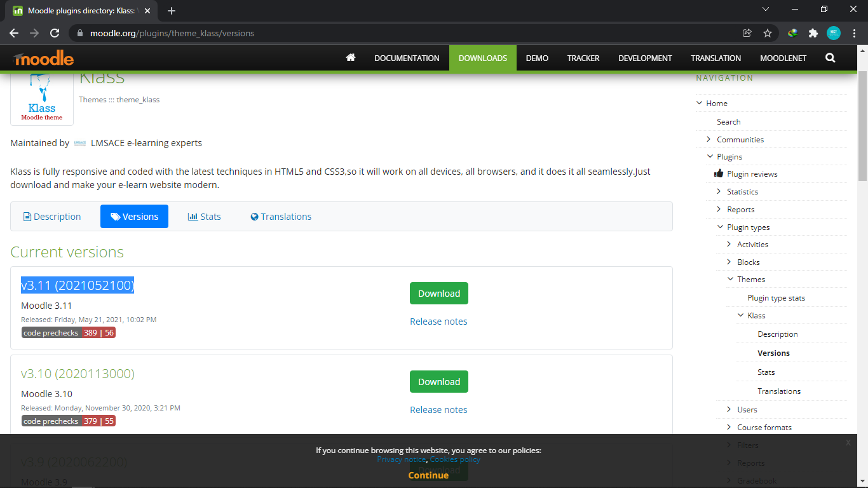
Task: Open the home icon in navbar
Action: 350,58
